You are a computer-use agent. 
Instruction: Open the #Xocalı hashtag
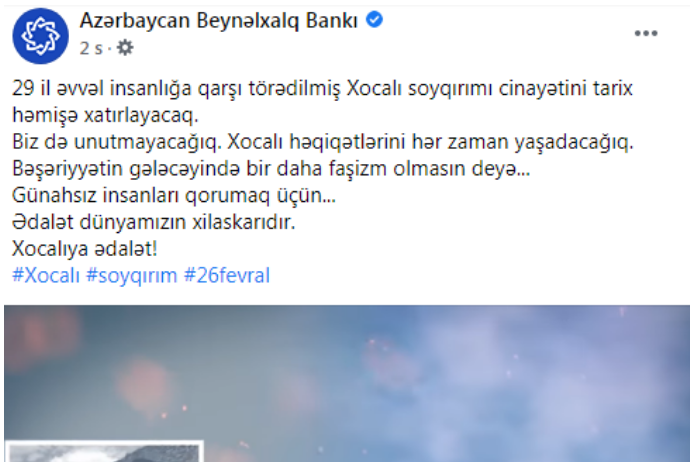point(46,275)
